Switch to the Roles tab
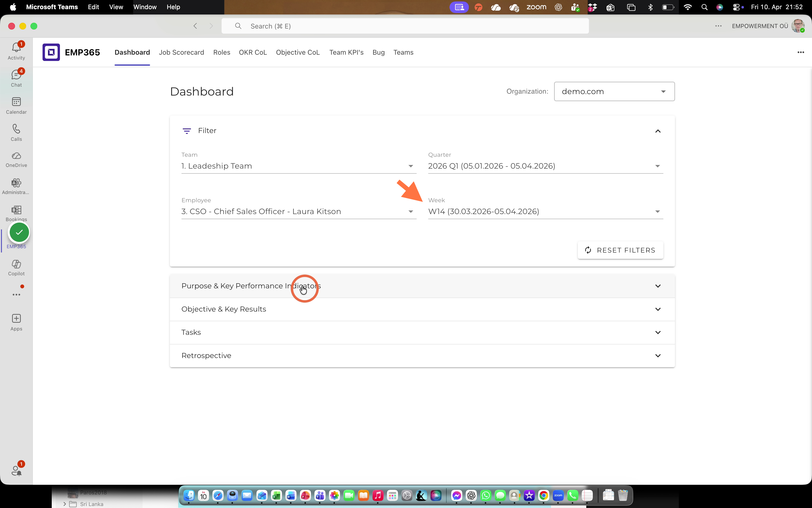Image resolution: width=812 pixels, height=508 pixels. [x=221, y=52]
